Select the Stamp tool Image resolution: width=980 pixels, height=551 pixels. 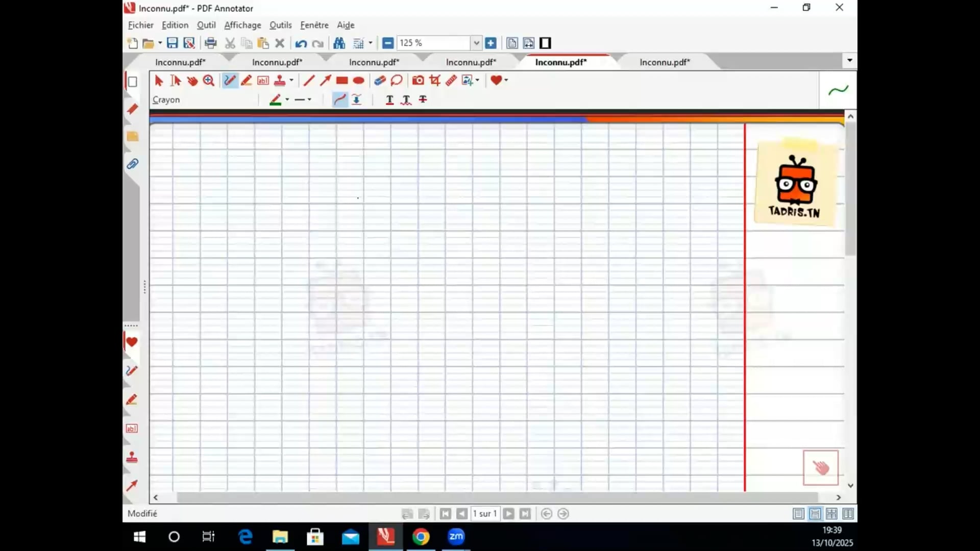click(280, 80)
